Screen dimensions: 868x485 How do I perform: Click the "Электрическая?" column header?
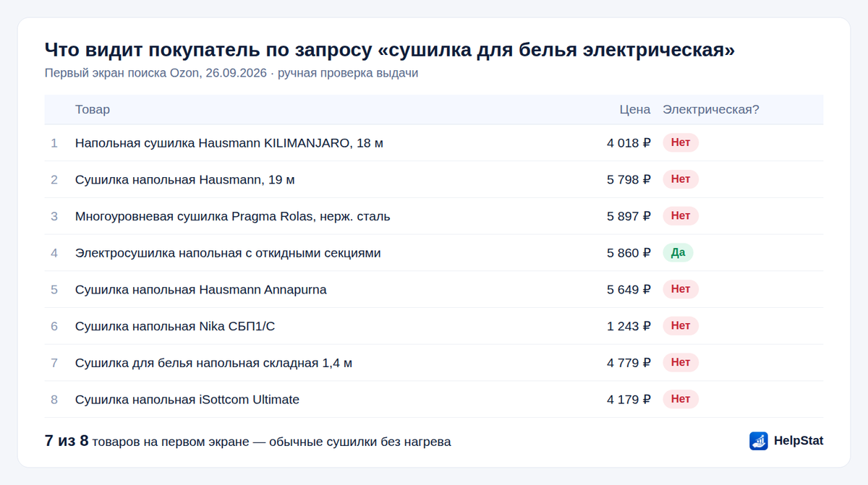(711, 109)
